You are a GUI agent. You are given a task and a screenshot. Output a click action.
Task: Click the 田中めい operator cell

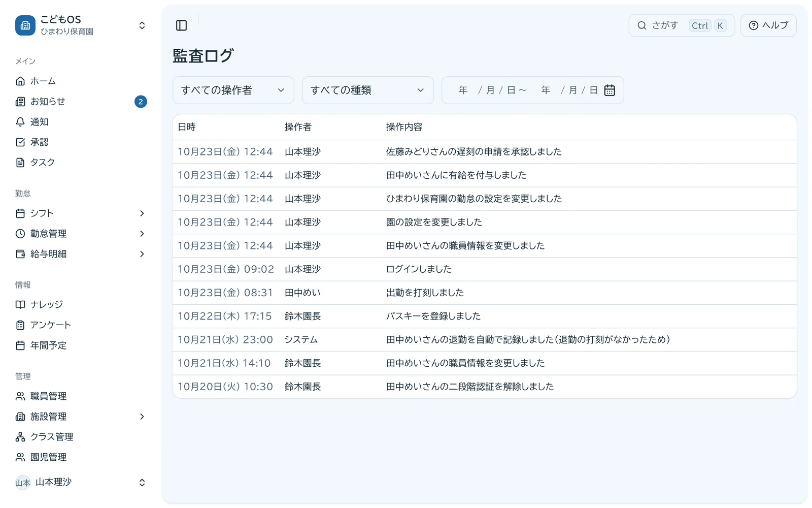[302, 293]
